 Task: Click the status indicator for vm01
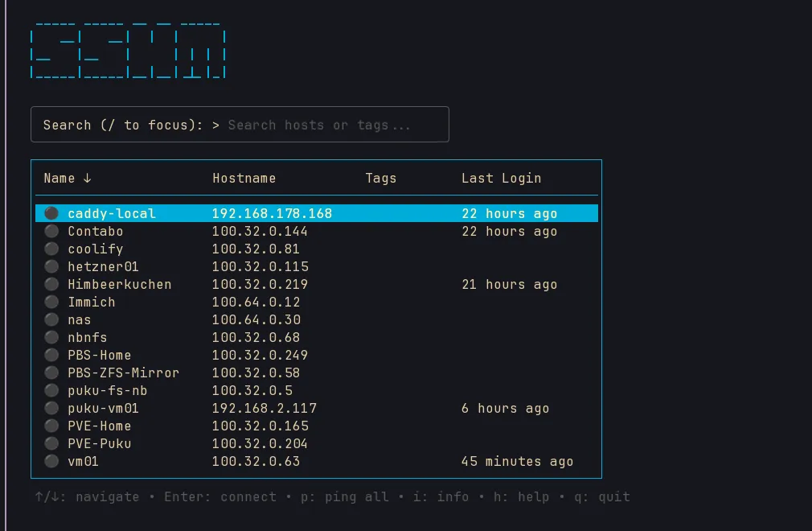51,461
